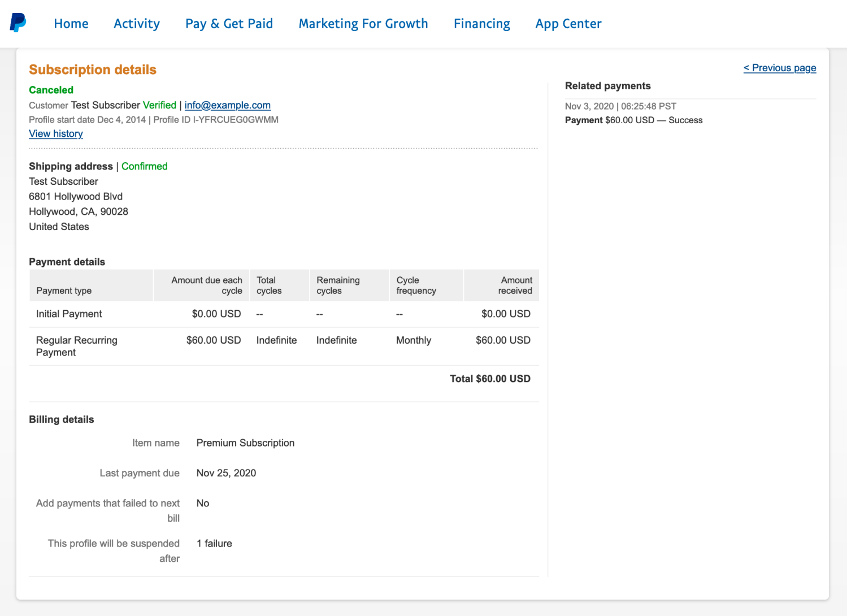
Task: Select the Payment type column header
Action: point(63,290)
